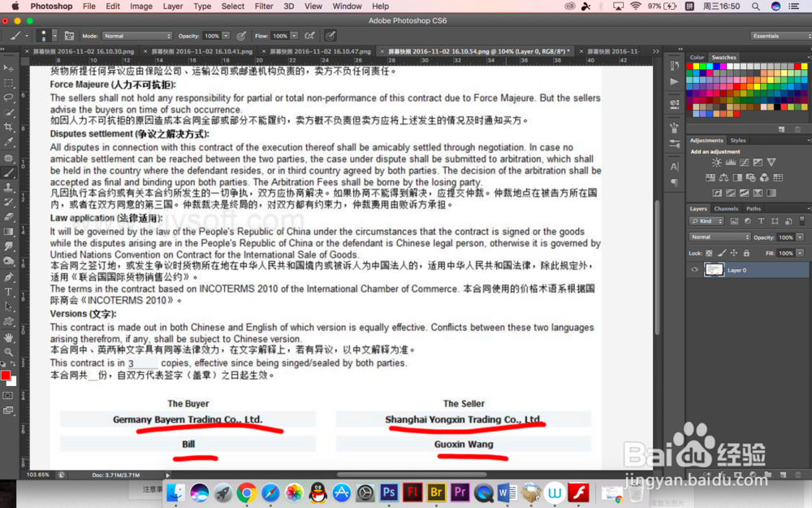
Task: Add a Vibrance adjustment
Action: point(771,163)
